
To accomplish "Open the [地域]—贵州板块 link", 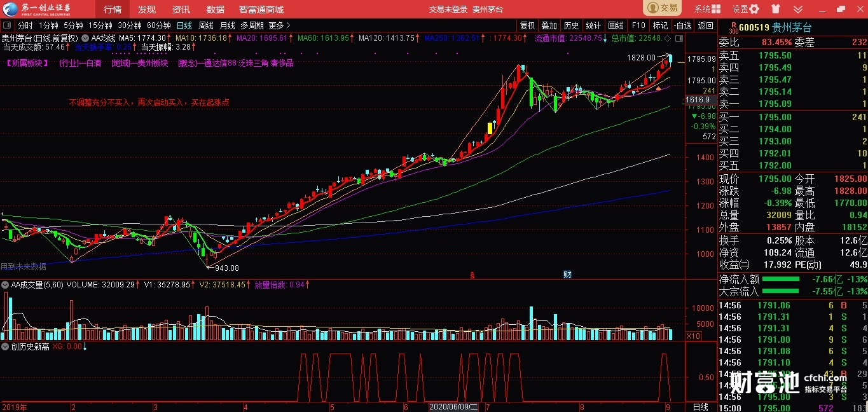I will [140, 63].
